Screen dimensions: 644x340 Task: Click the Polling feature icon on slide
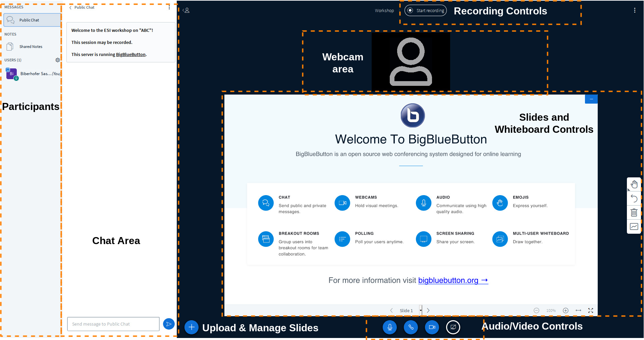[x=342, y=239]
